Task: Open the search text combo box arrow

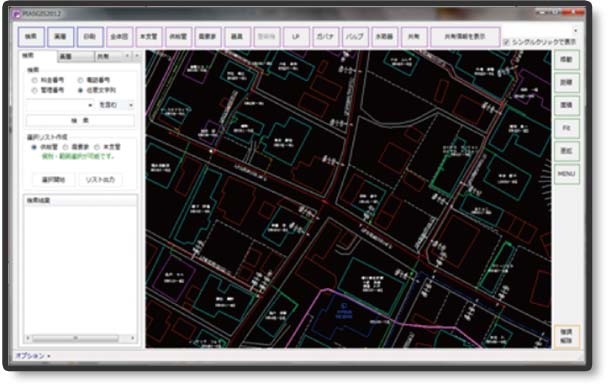Action: (x=90, y=105)
